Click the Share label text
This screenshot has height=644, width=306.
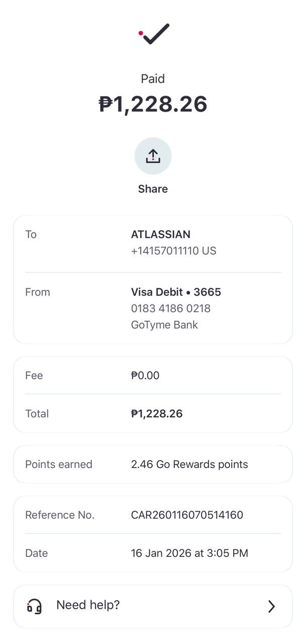pos(153,189)
